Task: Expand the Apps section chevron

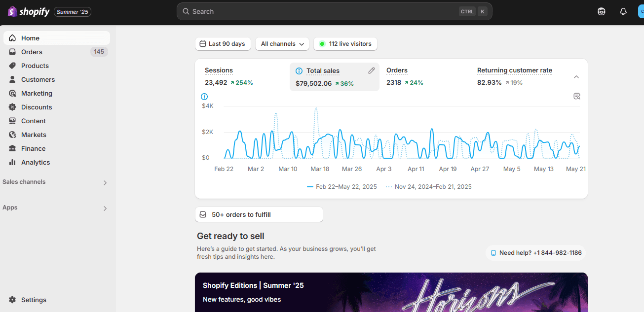Action: pos(105,208)
